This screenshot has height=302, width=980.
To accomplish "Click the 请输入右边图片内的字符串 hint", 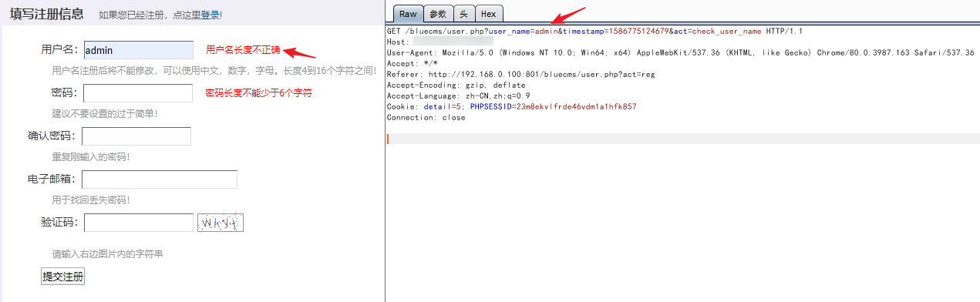I will tap(107, 253).
